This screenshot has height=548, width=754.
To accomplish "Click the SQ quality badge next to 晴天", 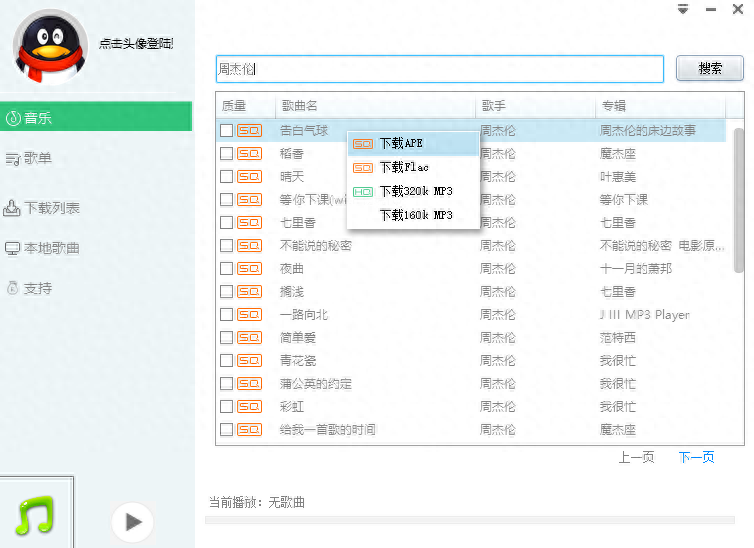I will point(249,177).
